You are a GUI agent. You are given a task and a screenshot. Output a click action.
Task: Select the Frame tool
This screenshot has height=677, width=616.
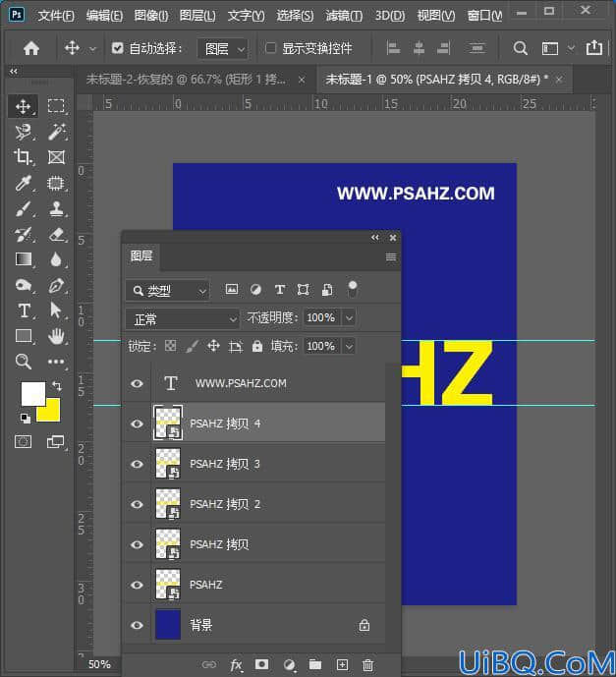tap(56, 157)
